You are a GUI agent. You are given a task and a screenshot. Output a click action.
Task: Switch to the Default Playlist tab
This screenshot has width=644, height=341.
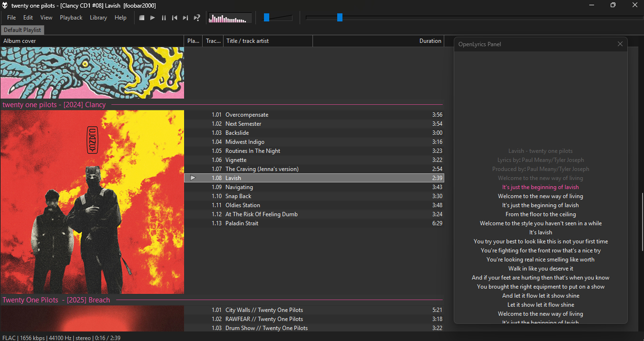coord(22,30)
